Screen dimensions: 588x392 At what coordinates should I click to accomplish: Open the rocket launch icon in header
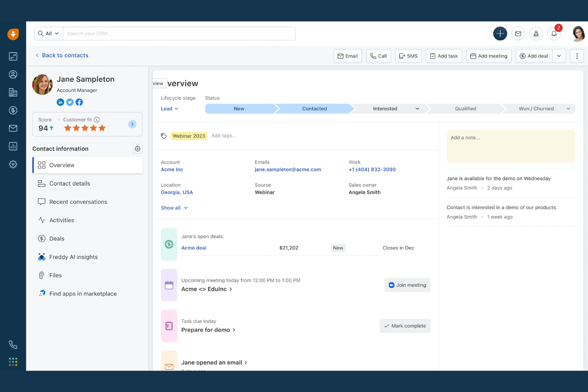tap(536, 34)
